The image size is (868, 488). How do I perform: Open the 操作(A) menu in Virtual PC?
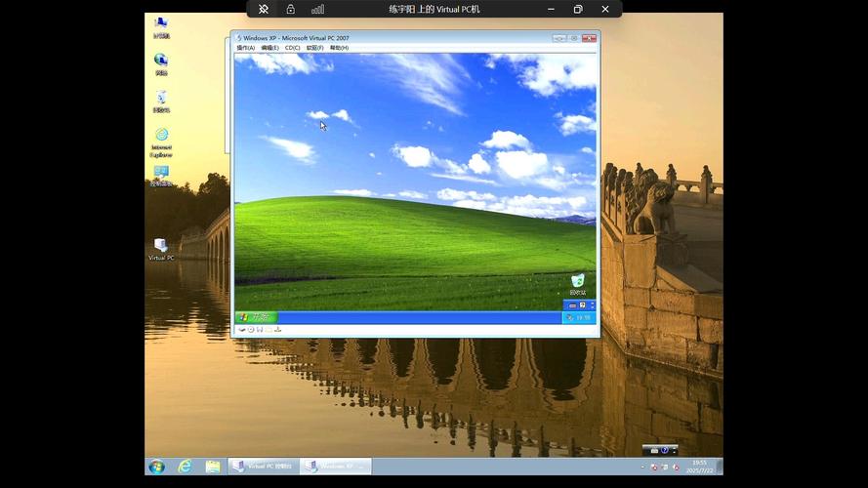pos(245,48)
